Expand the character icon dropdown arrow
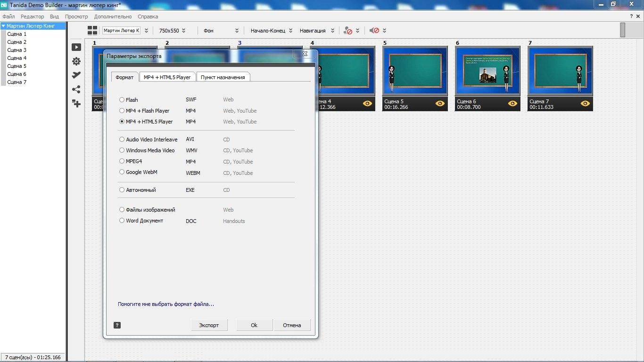Image resolution: width=644 pixels, height=362 pixels. pyautogui.click(x=358, y=31)
